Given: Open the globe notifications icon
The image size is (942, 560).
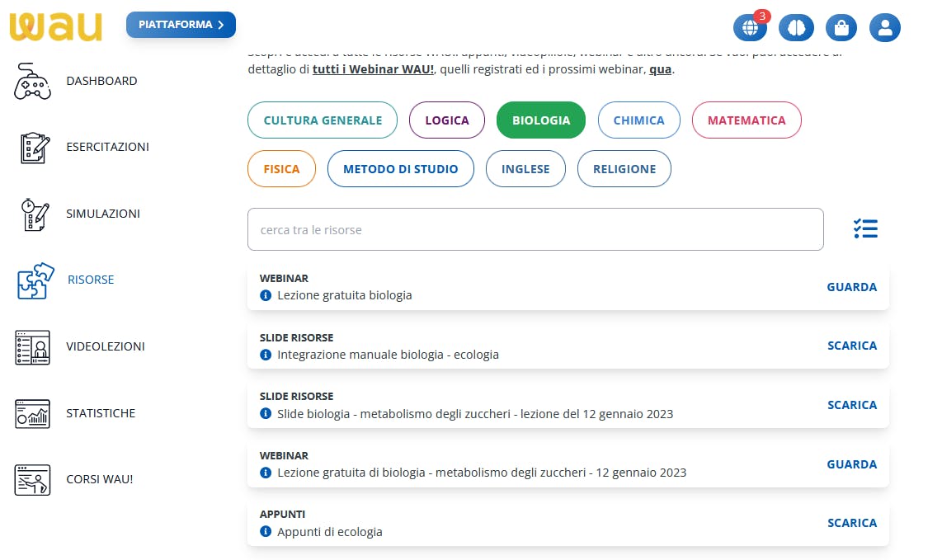Looking at the screenshot, I should pyautogui.click(x=750, y=28).
